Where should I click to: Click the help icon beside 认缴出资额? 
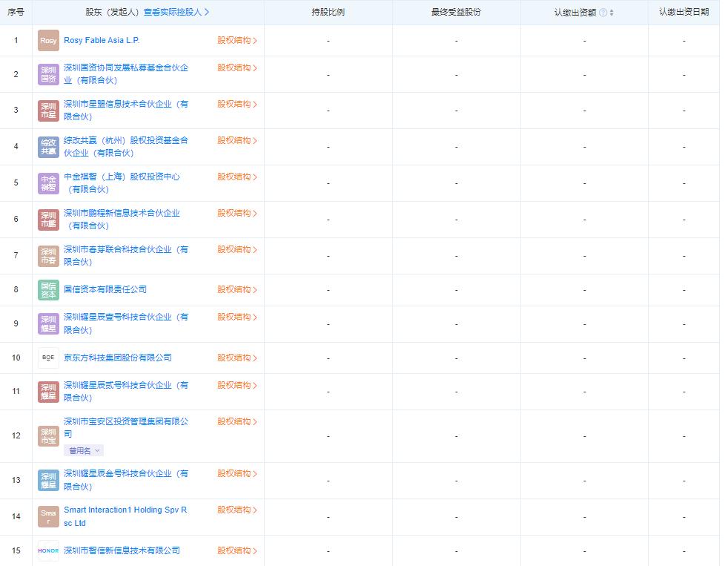[x=603, y=13]
